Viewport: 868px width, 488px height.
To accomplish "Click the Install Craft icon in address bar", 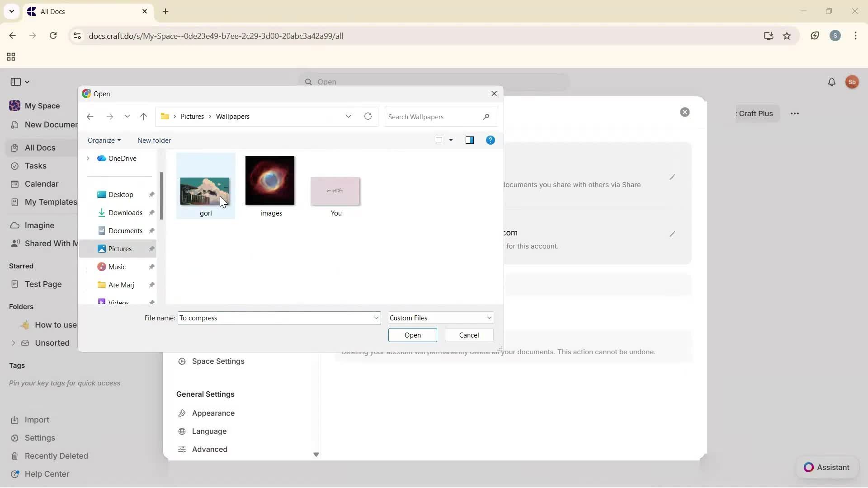I will pyautogui.click(x=768, y=36).
